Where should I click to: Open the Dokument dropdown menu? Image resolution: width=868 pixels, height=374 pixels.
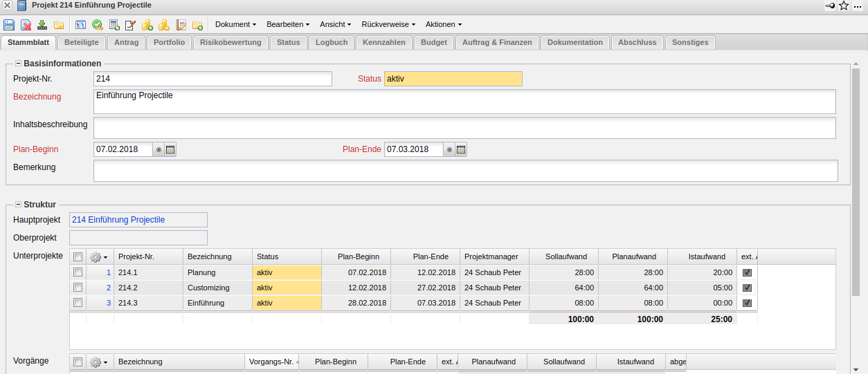pos(235,24)
